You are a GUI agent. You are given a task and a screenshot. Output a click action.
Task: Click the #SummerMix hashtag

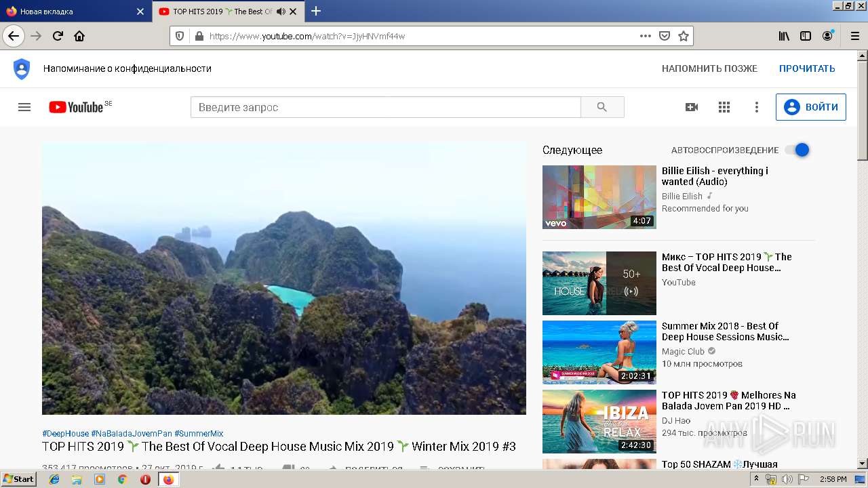coord(199,434)
